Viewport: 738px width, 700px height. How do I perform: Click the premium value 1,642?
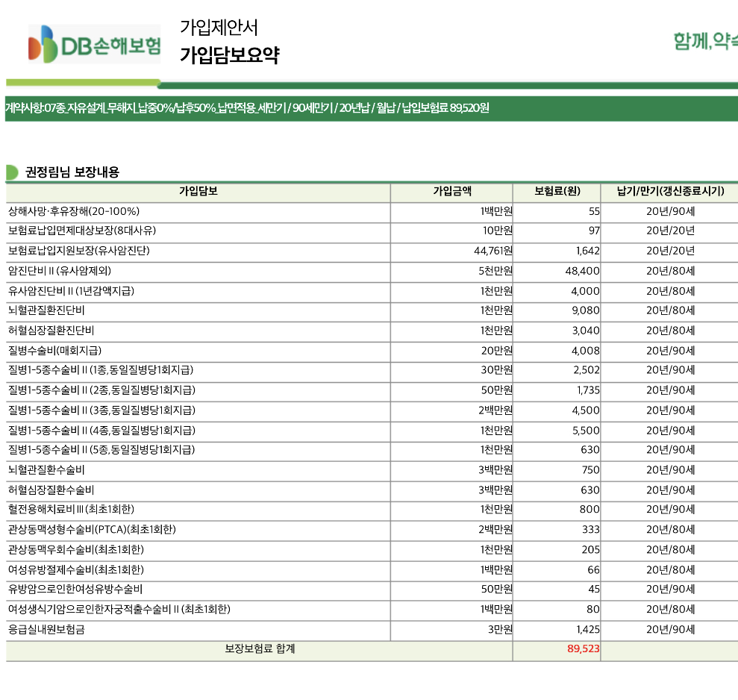pyautogui.click(x=588, y=251)
